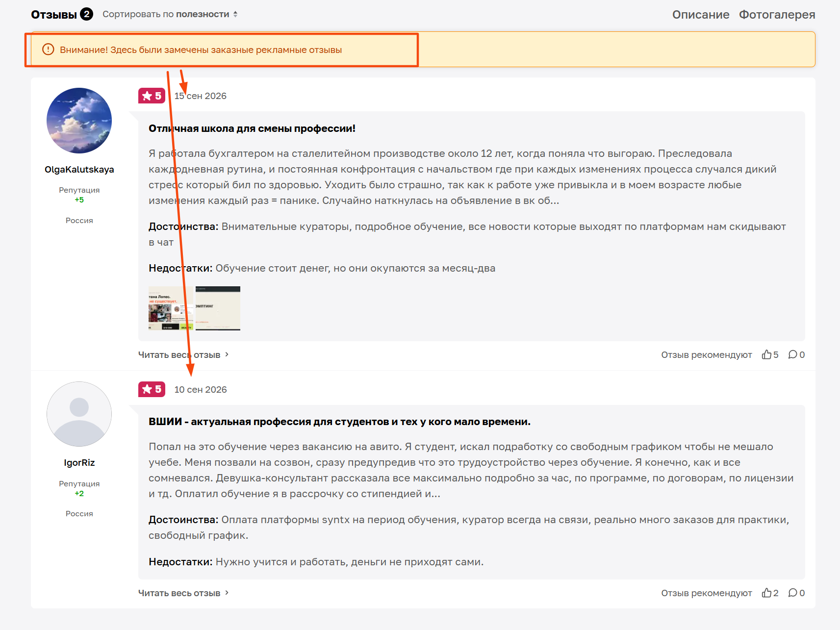The image size is (840, 630).
Task: Click IgorRiz reputation value '+2'
Action: (79, 493)
